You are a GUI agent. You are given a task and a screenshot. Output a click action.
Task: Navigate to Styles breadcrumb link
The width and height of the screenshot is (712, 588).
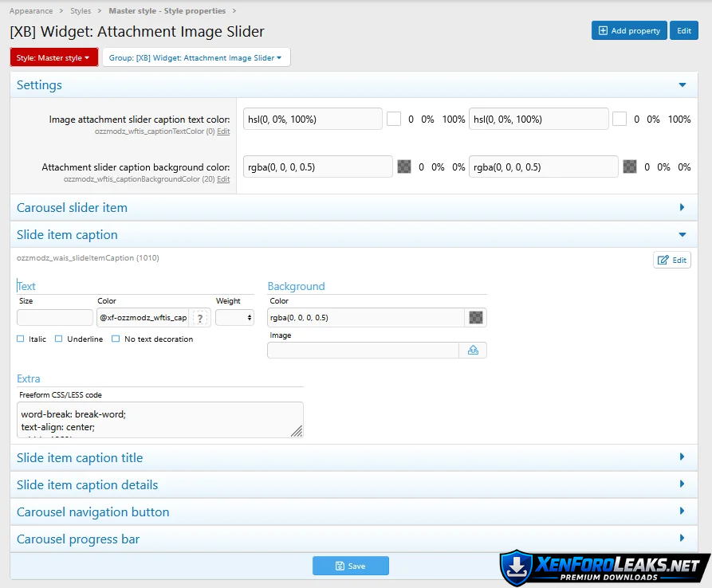(81, 11)
